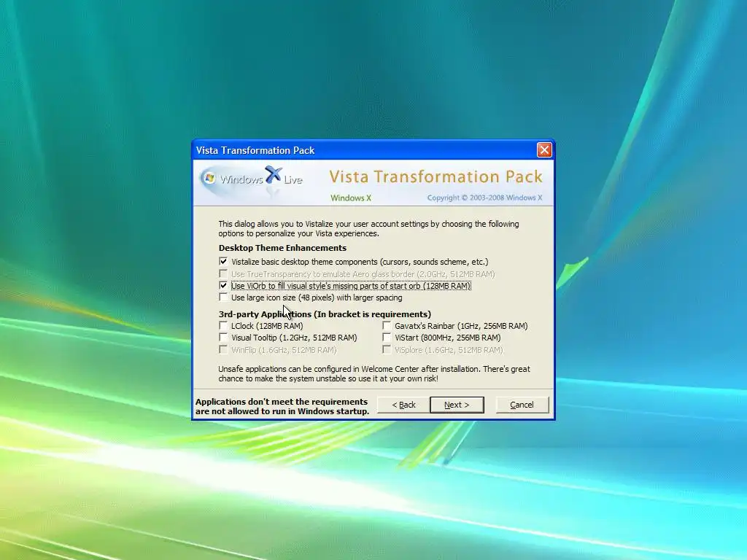Click the Copyright 2003-2008 Windows X text
Viewport: 747px width, 560px height.
pyautogui.click(x=484, y=198)
